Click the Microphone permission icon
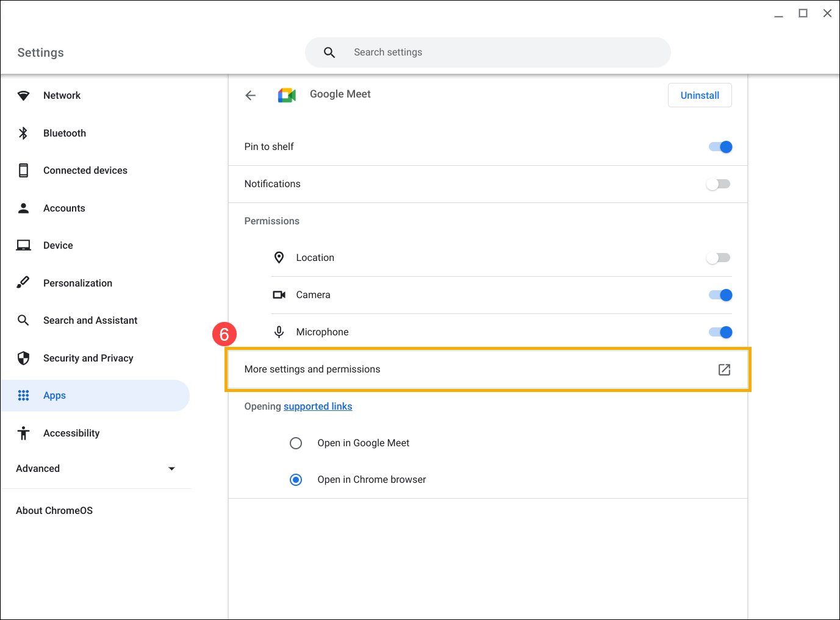This screenshot has width=840, height=620. point(279,332)
